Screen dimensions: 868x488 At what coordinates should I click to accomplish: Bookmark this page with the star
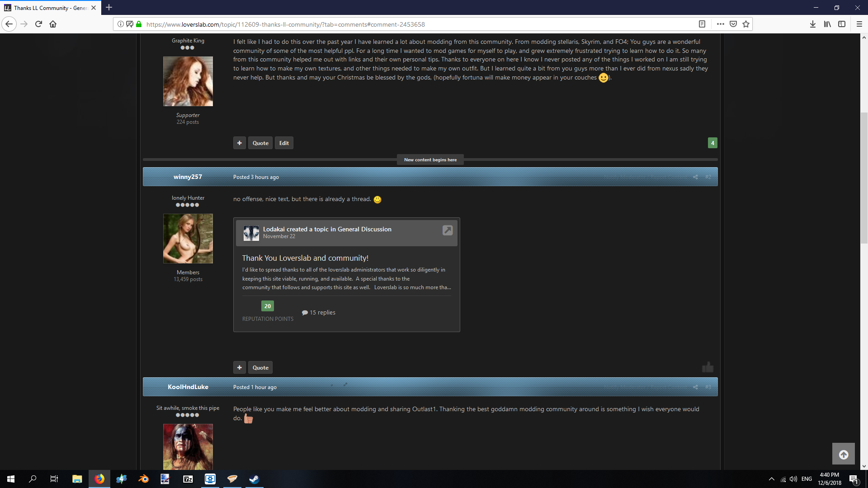[746, 24]
